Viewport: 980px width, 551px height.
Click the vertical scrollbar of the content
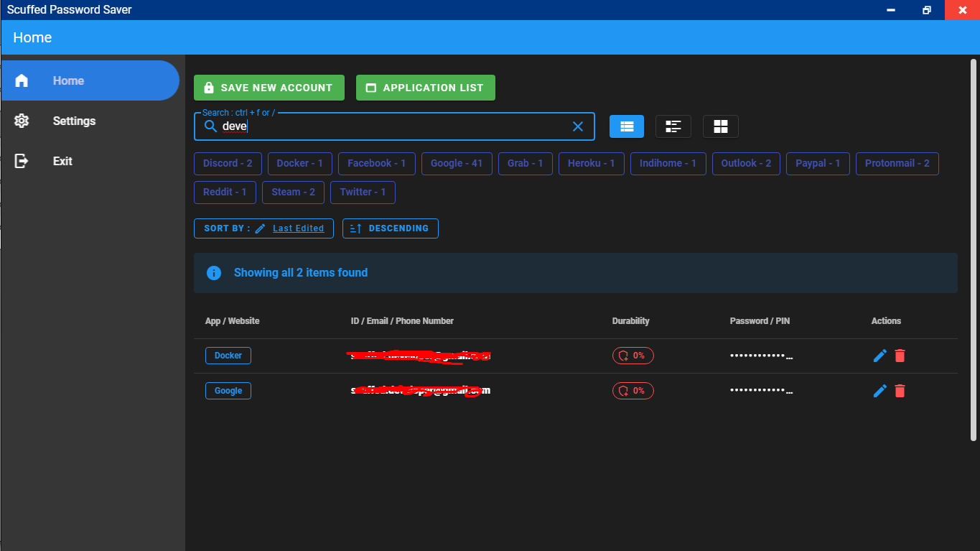tap(974, 250)
